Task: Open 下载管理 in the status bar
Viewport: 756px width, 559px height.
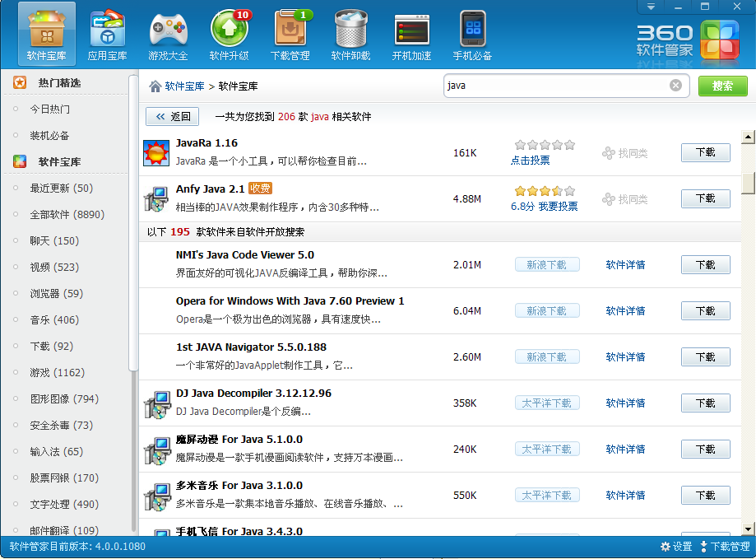Action: (725, 547)
